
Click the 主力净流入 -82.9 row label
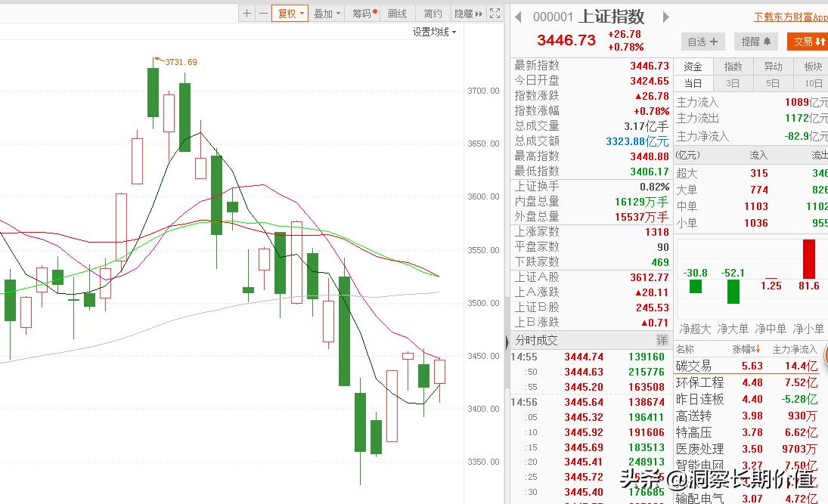point(702,136)
